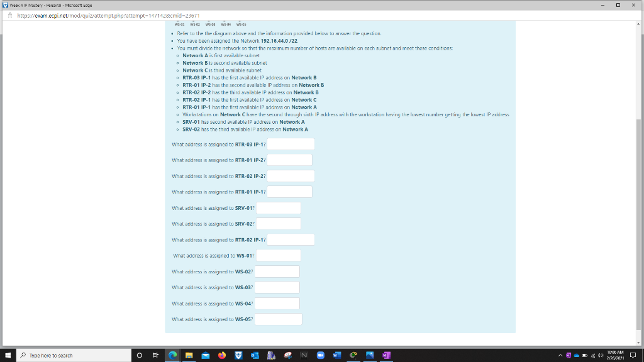Open the Photos app on taskbar
644x362 pixels.
pos(370,356)
